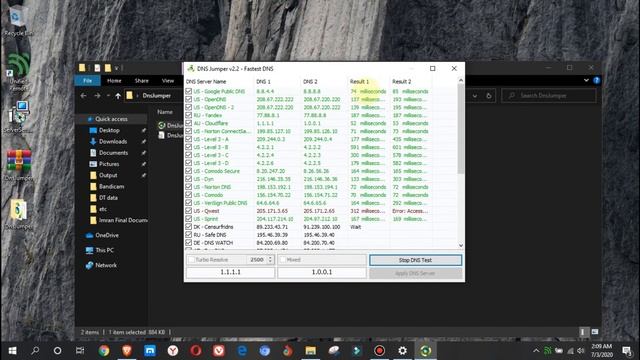Open Google Chrome from the taskbar
Viewport: 640px width, 360px height.
coord(104,350)
